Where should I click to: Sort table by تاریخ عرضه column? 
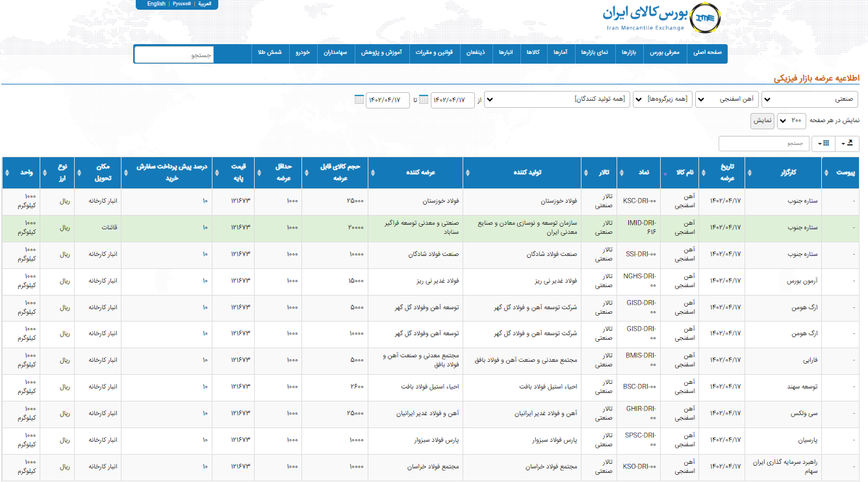[x=722, y=173]
